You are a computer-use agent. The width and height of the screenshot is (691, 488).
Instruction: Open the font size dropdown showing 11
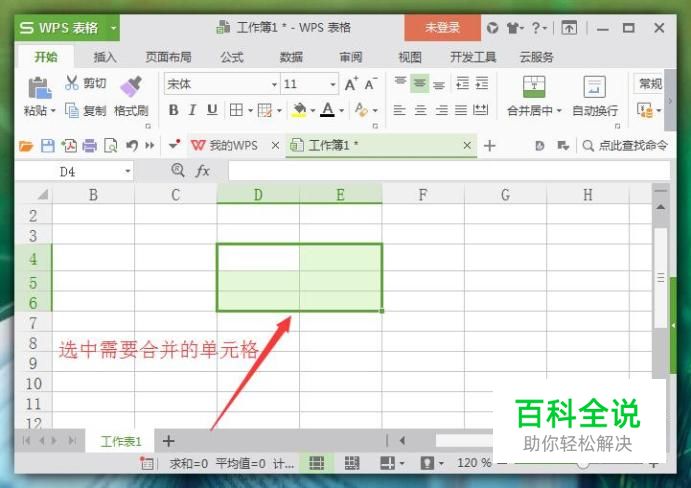[x=333, y=84]
